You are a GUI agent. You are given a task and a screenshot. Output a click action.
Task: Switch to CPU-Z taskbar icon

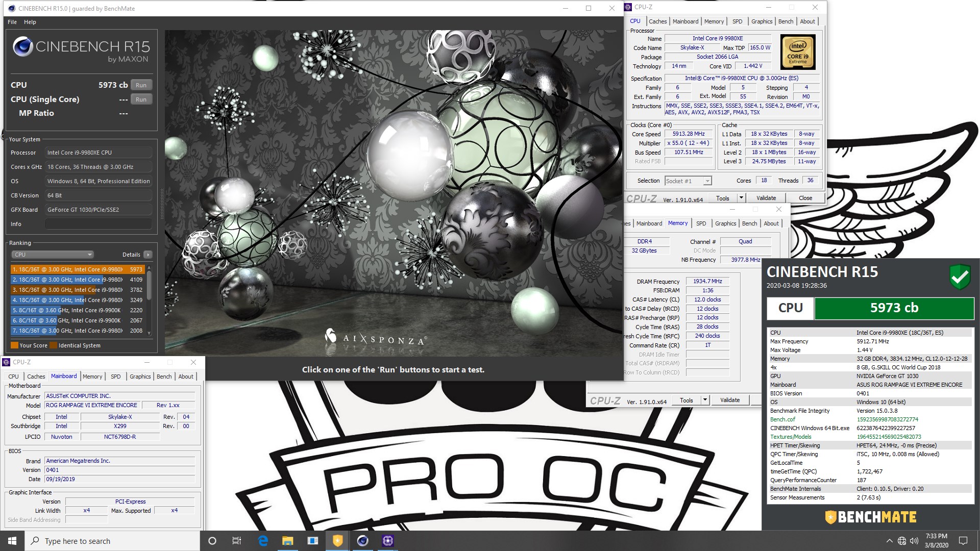[387, 541]
